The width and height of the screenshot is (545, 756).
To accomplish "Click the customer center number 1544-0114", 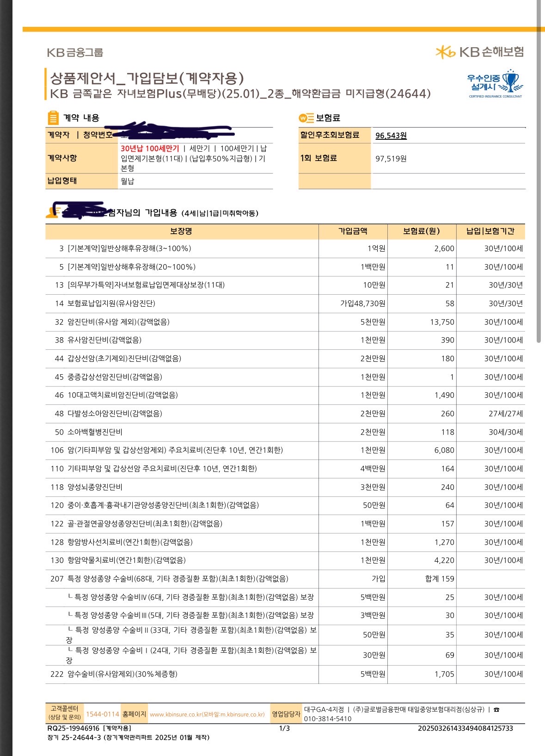I will click(103, 714).
